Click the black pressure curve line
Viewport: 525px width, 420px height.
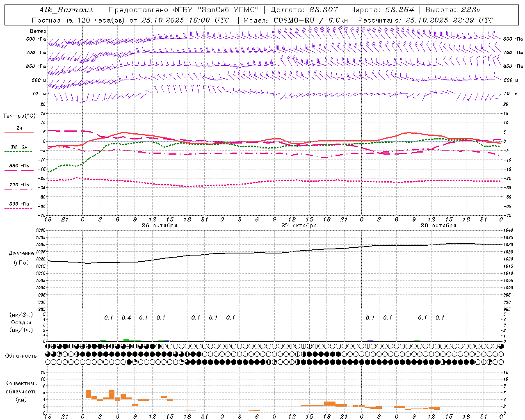pos(274,253)
